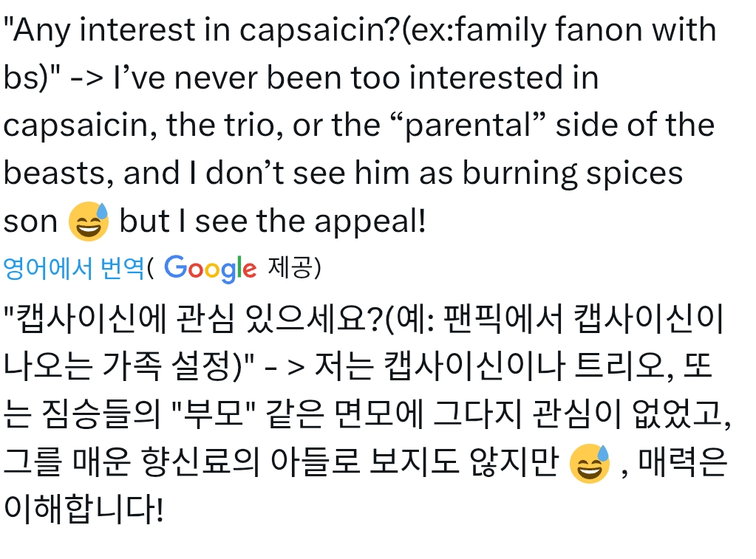Click the Google logo
This screenshot has height=559, width=756.
click(x=210, y=269)
